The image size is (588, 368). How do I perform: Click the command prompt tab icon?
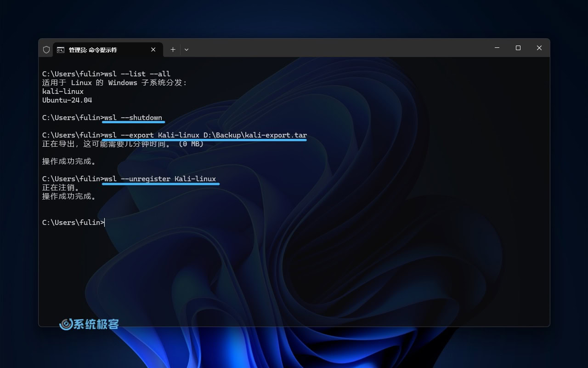tap(61, 50)
